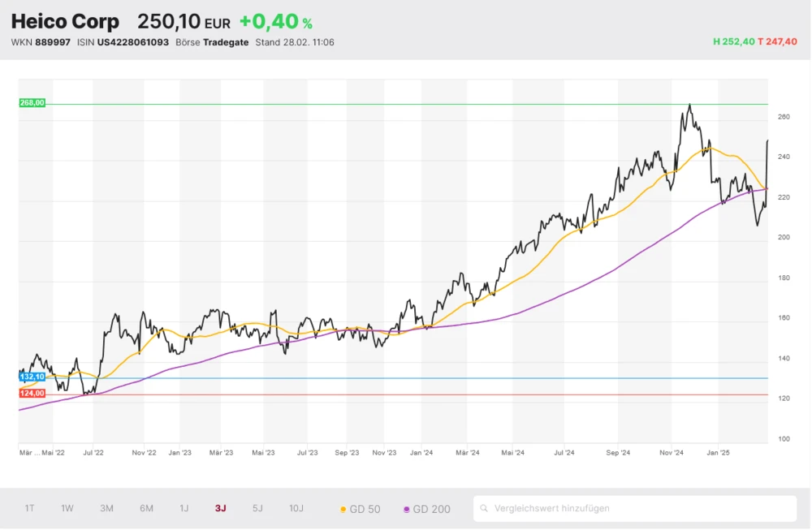Select the active 3J range
The image size is (812, 530).
click(x=221, y=509)
